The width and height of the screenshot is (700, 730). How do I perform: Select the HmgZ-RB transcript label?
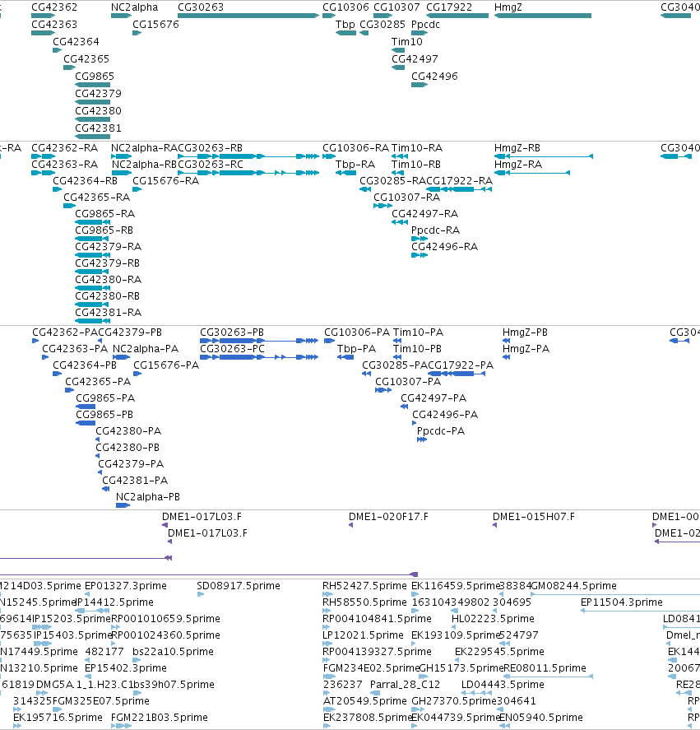point(517,148)
